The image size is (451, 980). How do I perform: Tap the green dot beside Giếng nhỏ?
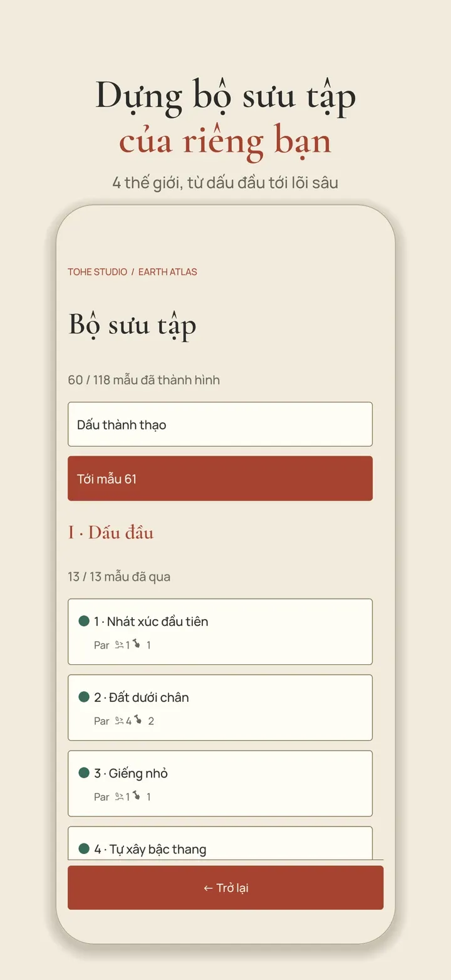(84, 773)
